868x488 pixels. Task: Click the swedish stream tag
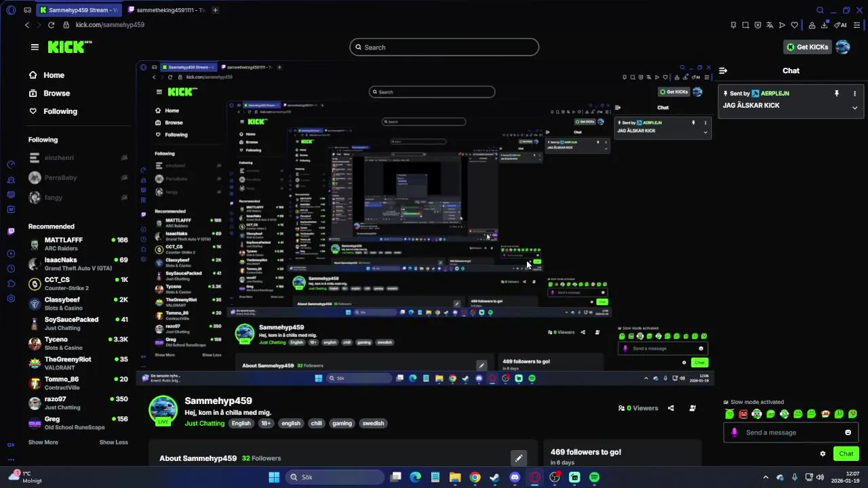(373, 424)
